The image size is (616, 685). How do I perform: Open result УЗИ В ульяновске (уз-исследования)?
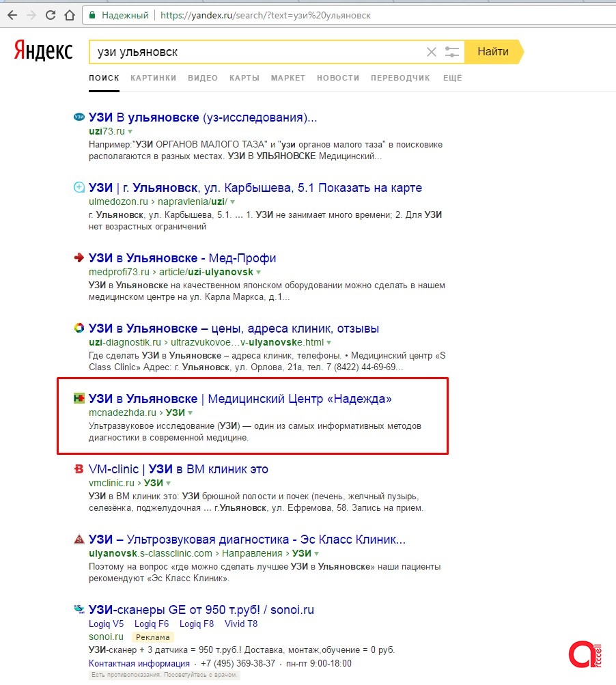point(203,117)
